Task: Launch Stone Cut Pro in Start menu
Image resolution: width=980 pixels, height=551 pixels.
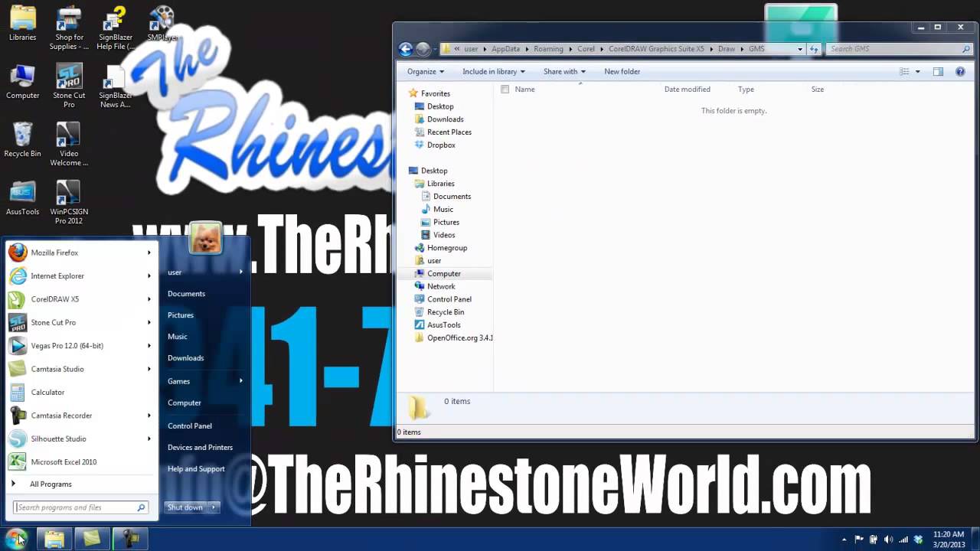Action: (x=80, y=322)
